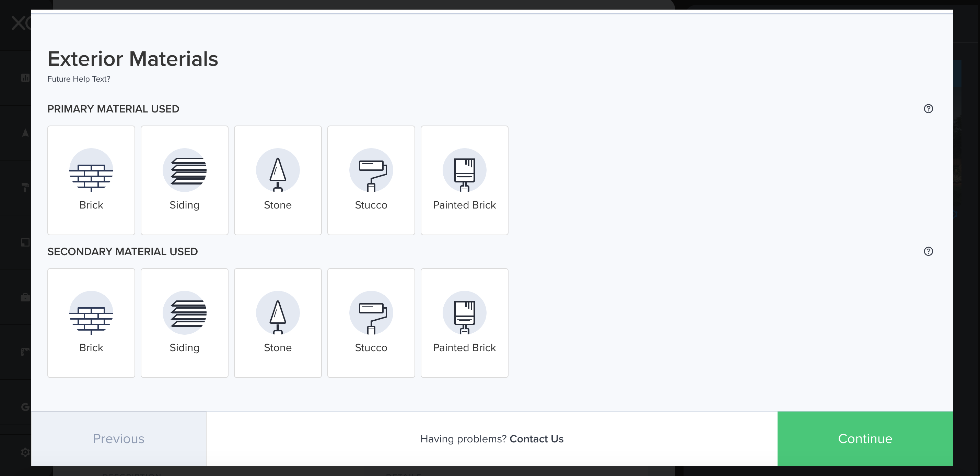
Task: Open the Contact Us link
Action: pos(536,439)
